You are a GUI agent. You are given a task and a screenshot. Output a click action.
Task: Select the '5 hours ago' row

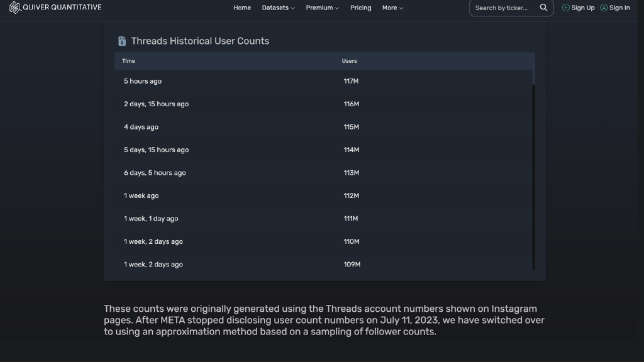tap(324, 81)
